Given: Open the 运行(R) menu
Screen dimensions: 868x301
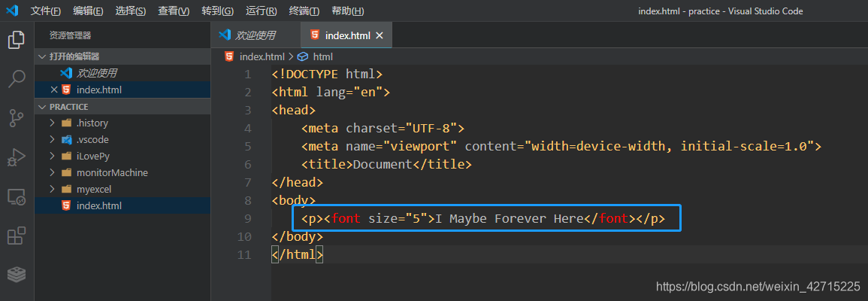Looking at the screenshot, I should (261, 11).
